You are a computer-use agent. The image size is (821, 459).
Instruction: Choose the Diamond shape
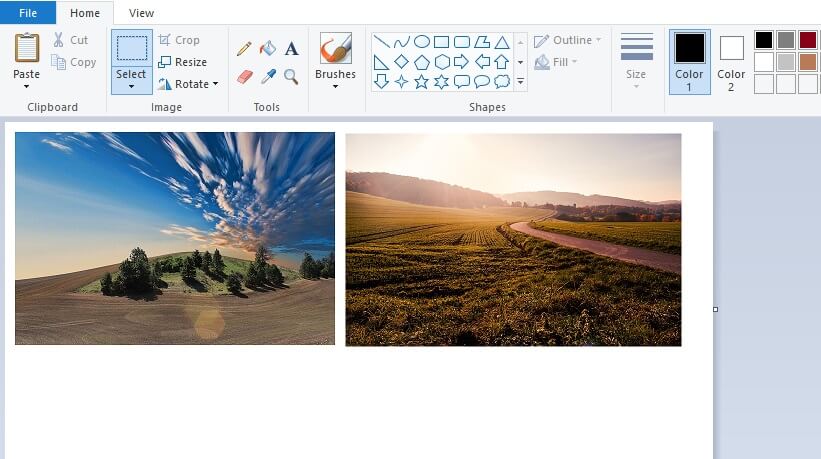402,62
